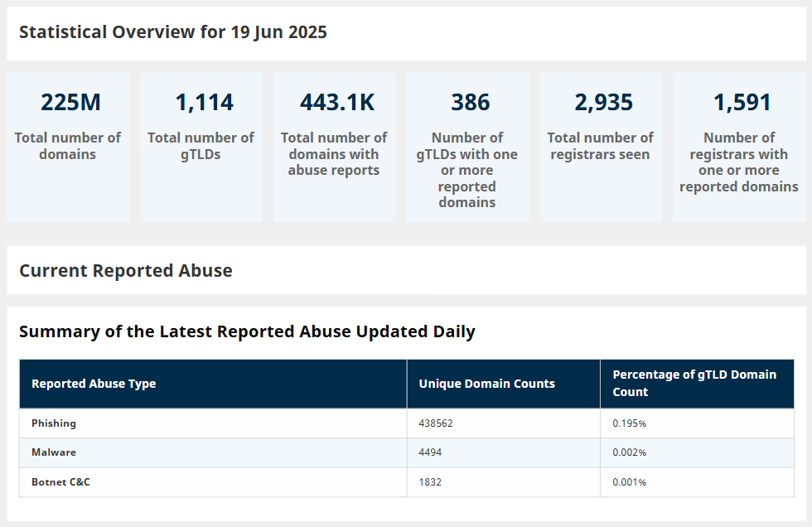Click the Unique Domain Counts column header
Screen dimensions: 812x527
click(487, 384)
